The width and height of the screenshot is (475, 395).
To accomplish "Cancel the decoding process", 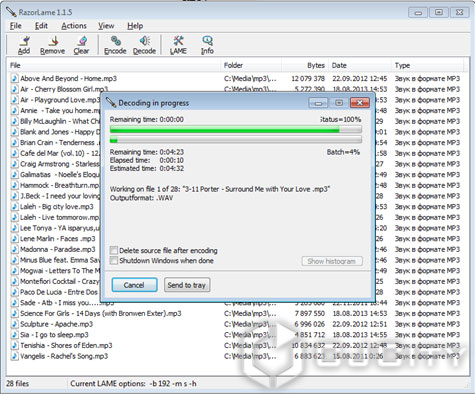I will point(134,285).
